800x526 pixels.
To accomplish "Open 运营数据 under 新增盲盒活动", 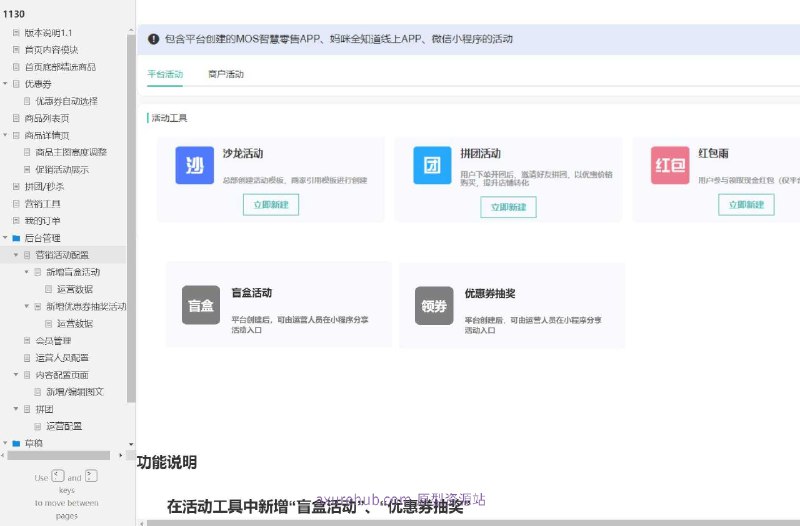I will click(75, 289).
